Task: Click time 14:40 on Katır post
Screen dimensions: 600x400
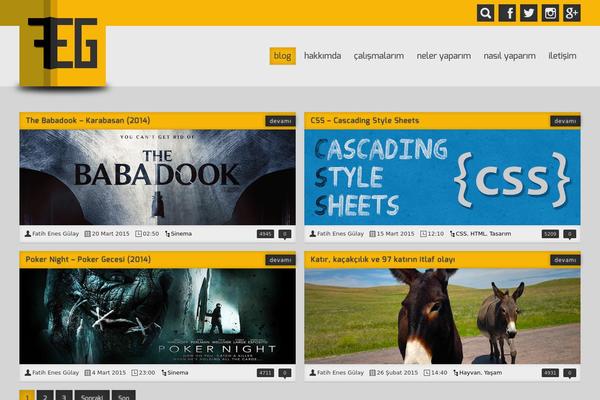Action: (439, 372)
